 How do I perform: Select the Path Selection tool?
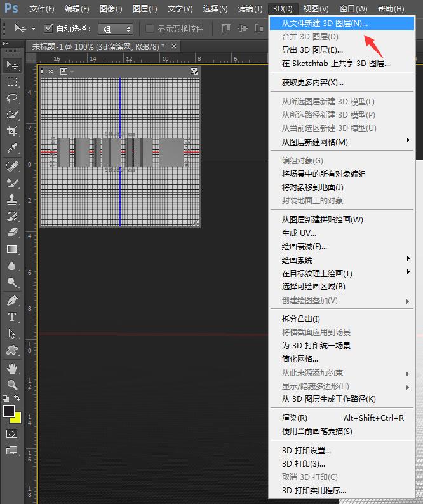point(12,334)
